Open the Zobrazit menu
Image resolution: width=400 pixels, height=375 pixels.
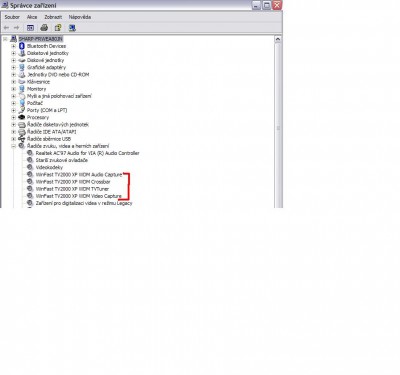tap(53, 17)
